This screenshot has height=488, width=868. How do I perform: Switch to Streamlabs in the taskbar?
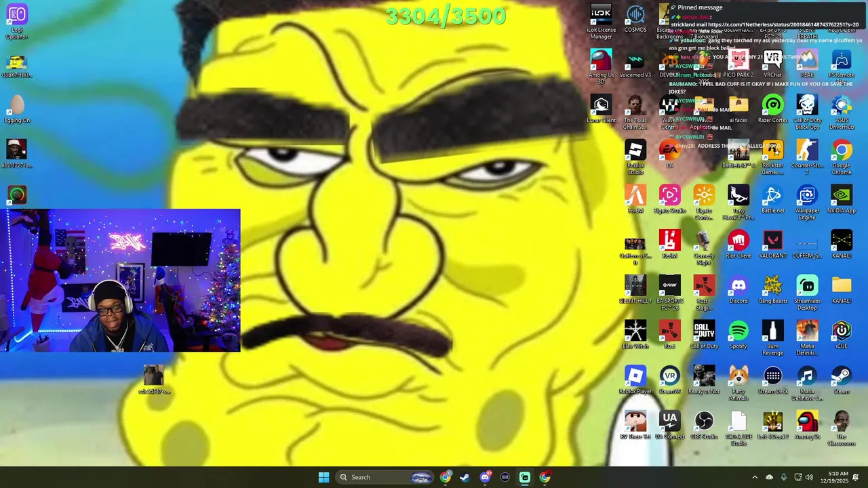coord(525,477)
